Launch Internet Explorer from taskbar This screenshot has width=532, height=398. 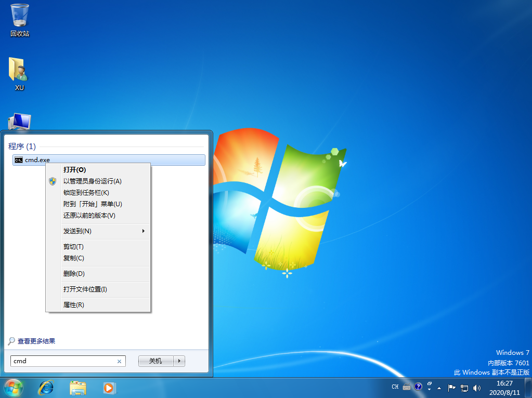click(46, 388)
